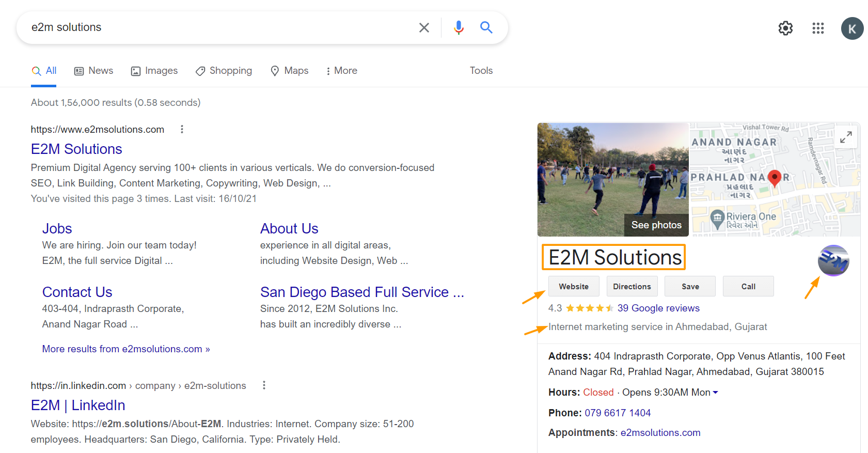
Task: Click the Website button in knowledge panel
Action: [x=573, y=287]
